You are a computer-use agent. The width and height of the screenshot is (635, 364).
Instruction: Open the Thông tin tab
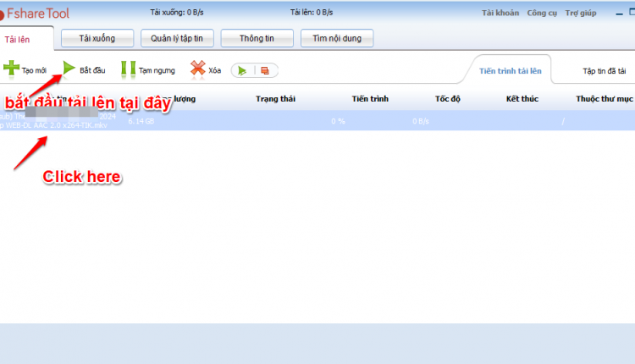[257, 38]
